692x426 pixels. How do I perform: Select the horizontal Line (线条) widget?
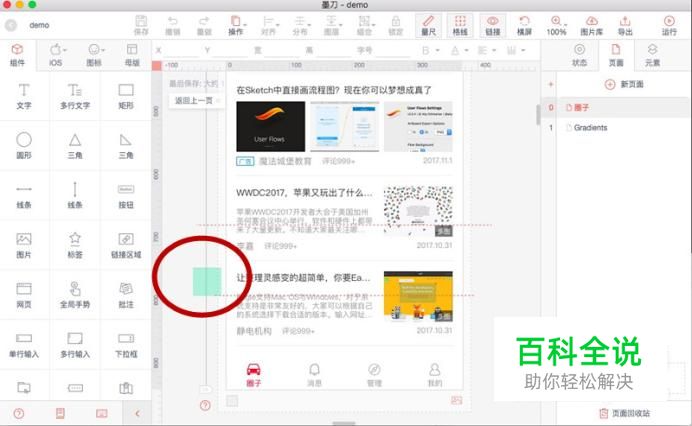point(24,196)
